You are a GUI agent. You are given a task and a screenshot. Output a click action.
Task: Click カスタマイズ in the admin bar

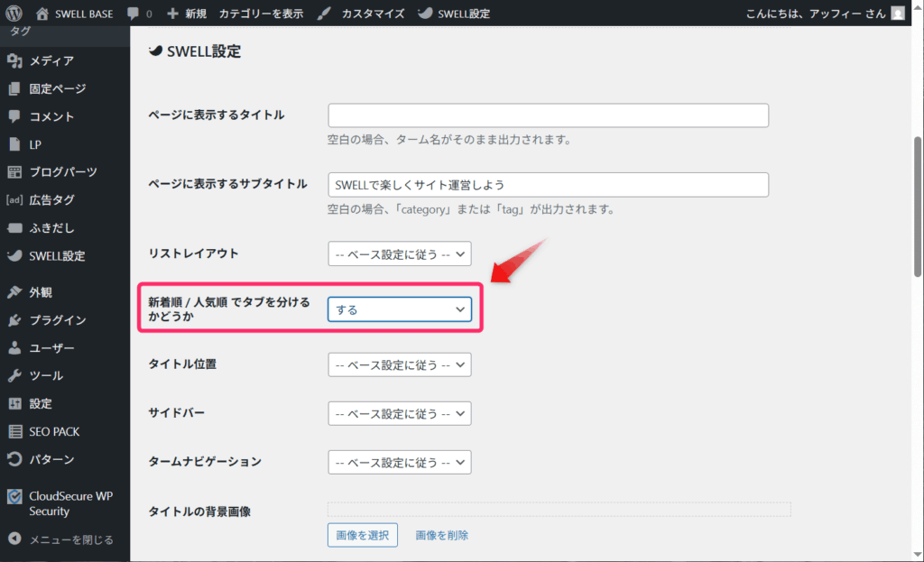(x=373, y=13)
